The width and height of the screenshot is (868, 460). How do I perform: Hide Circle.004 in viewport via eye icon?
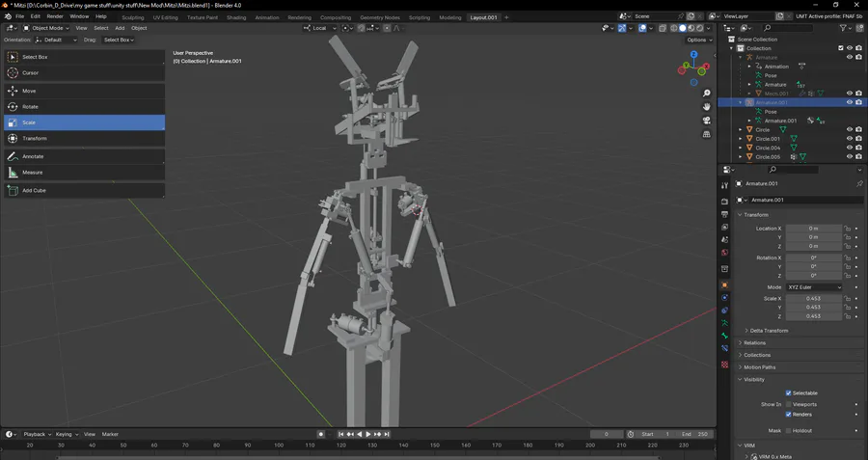point(850,148)
